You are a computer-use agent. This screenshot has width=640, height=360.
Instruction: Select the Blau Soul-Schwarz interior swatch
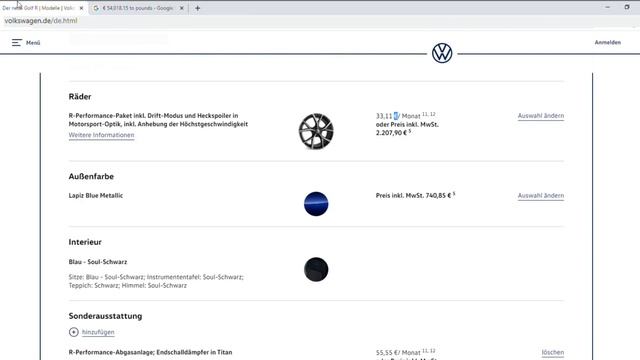tap(316, 269)
